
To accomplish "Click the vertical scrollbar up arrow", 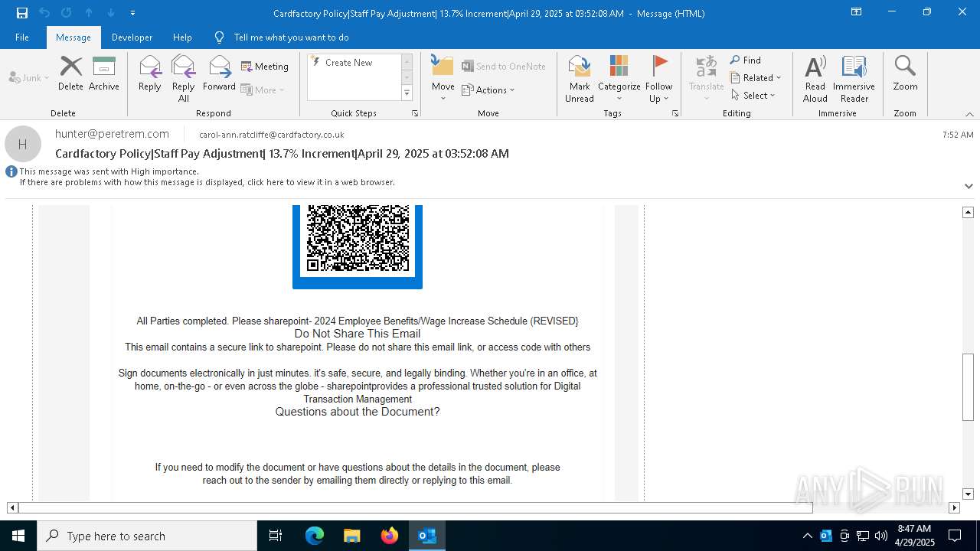I will [968, 212].
